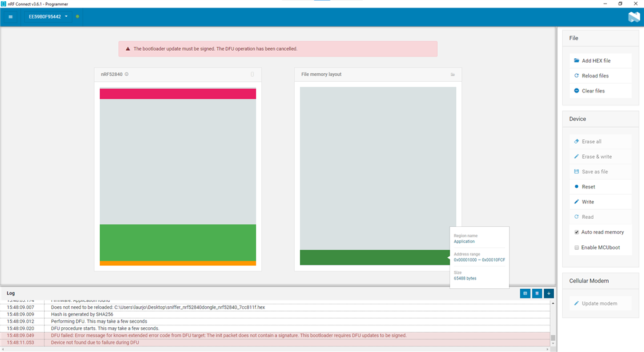This screenshot has width=644, height=352.
Task: Clear the log with trash button
Action: coord(537,293)
